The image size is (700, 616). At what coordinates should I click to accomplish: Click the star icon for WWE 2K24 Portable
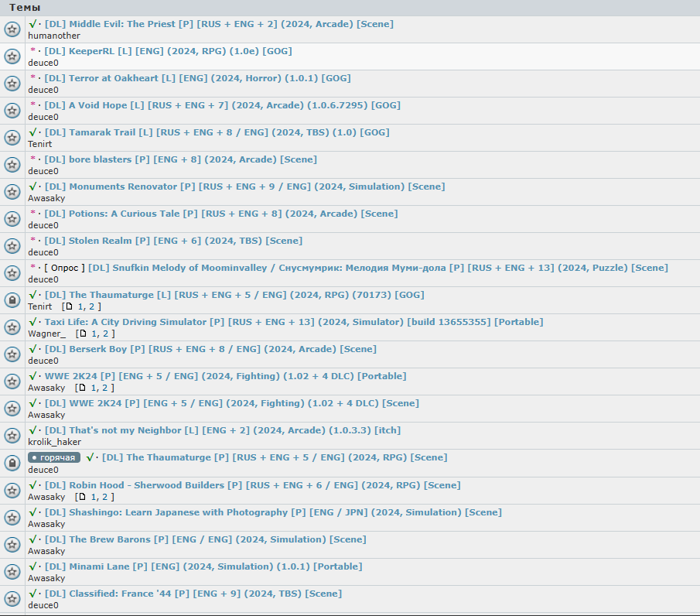[12, 382]
